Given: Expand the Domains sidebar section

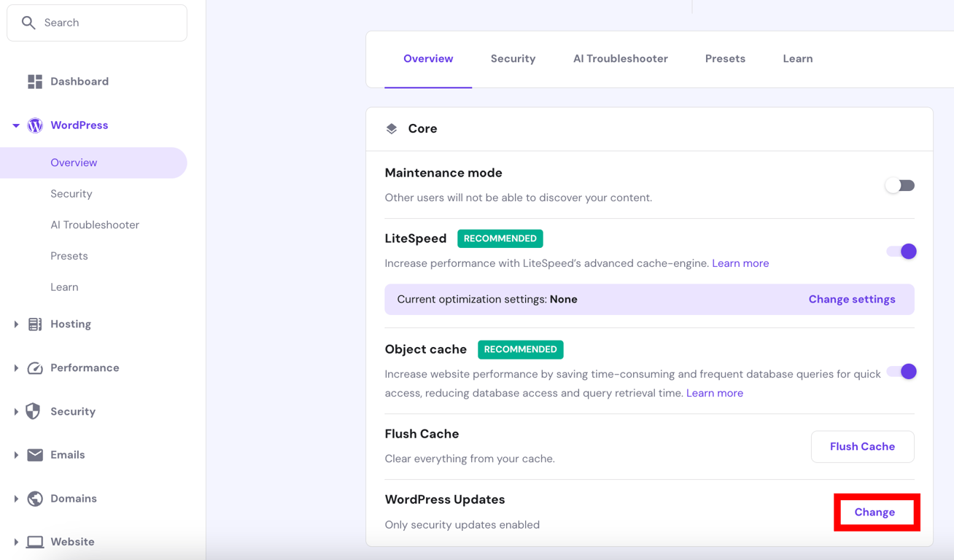Looking at the screenshot, I should point(15,498).
